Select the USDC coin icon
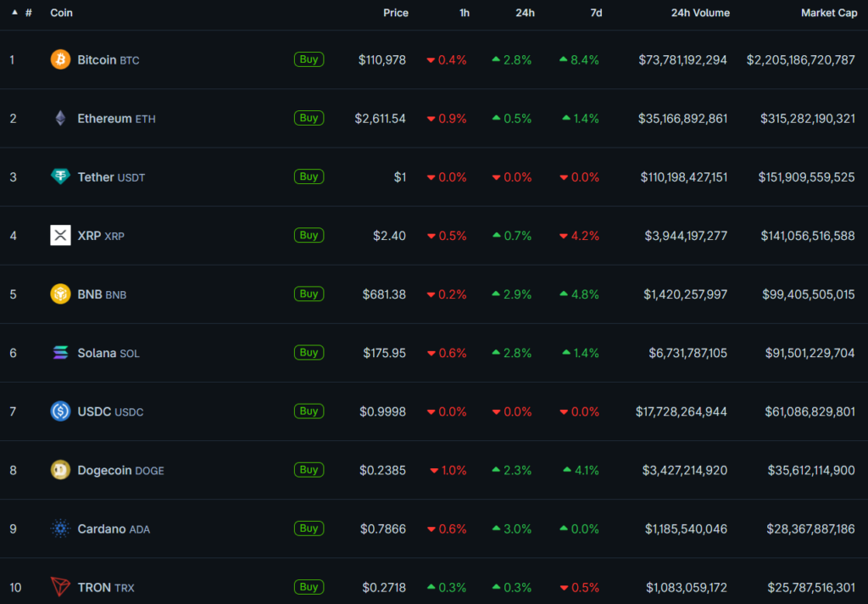The height and width of the screenshot is (604, 868). click(x=59, y=411)
